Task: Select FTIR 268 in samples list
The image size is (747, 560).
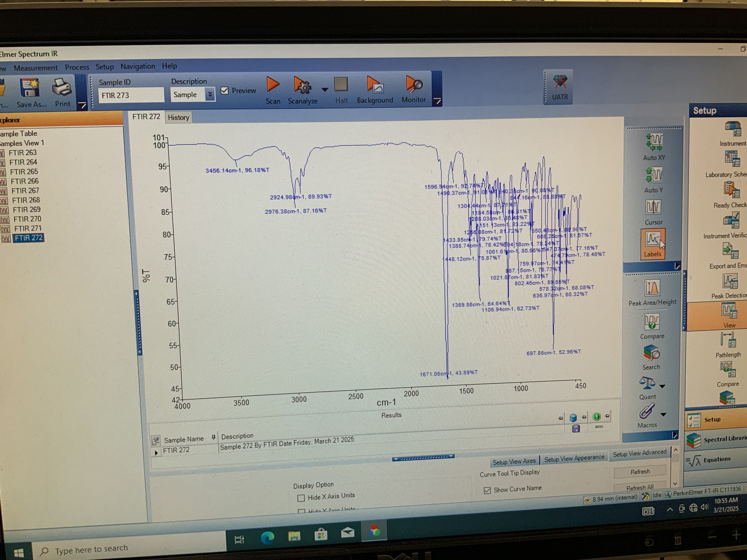Action: click(x=26, y=200)
